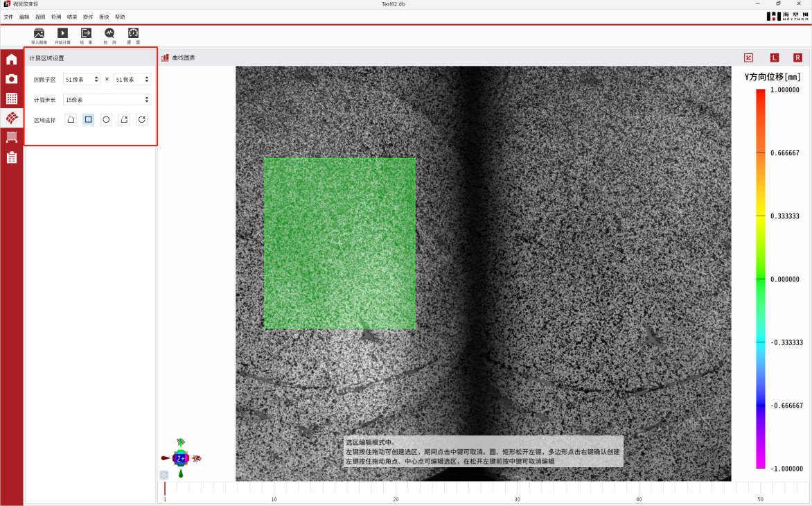Open the 结果 results export icon

86,33
